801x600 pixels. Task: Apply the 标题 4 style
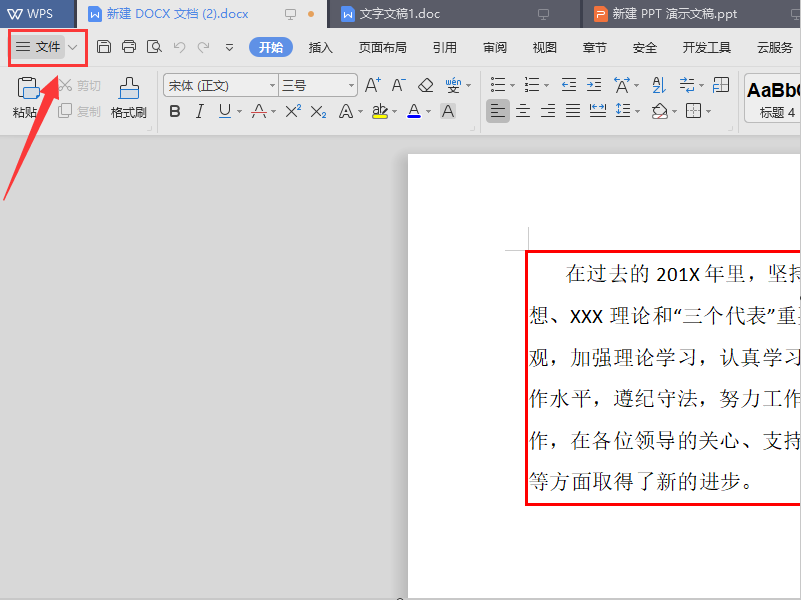773,98
